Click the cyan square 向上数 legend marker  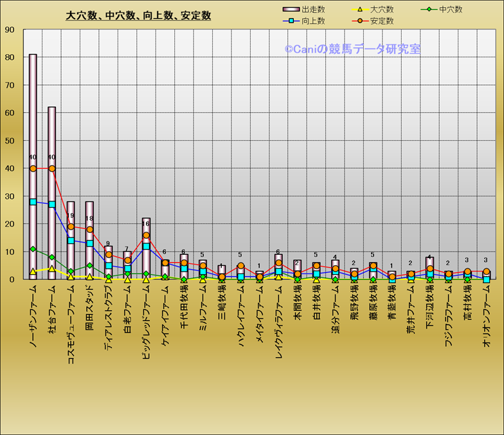291,21
